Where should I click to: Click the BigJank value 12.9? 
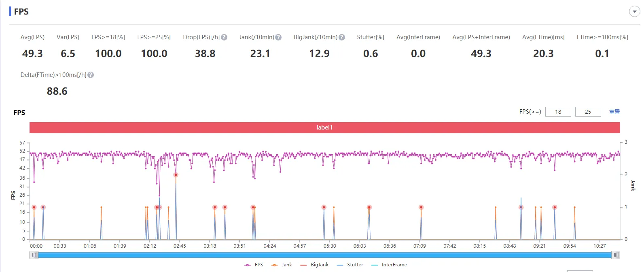[x=319, y=54]
